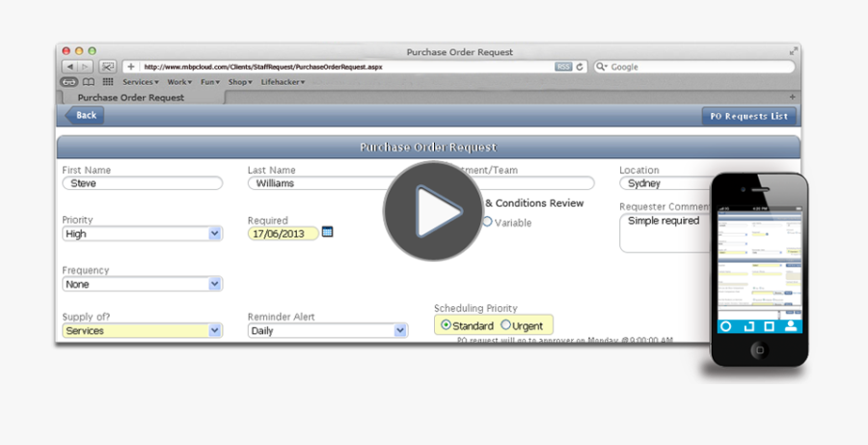Open the Lifehacker bookmarks menu
The height and width of the screenshot is (445, 868).
[x=283, y=82]
